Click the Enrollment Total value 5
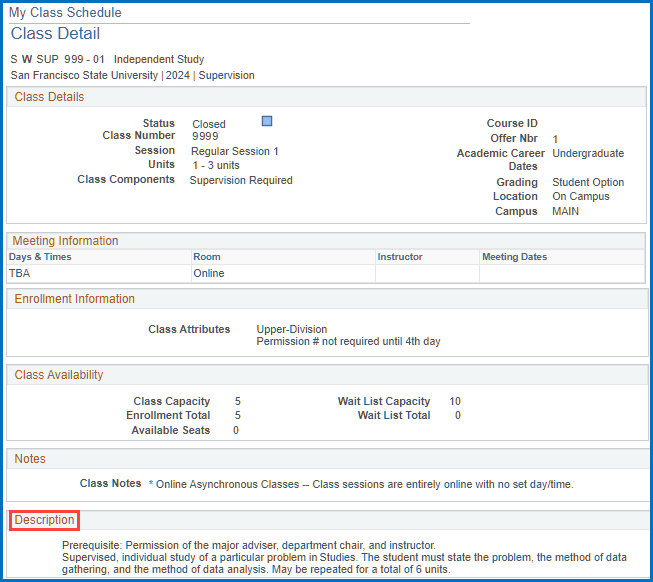The height and width of the screenshot is (582, 653). pyautogui.click(x=237, y=415)
